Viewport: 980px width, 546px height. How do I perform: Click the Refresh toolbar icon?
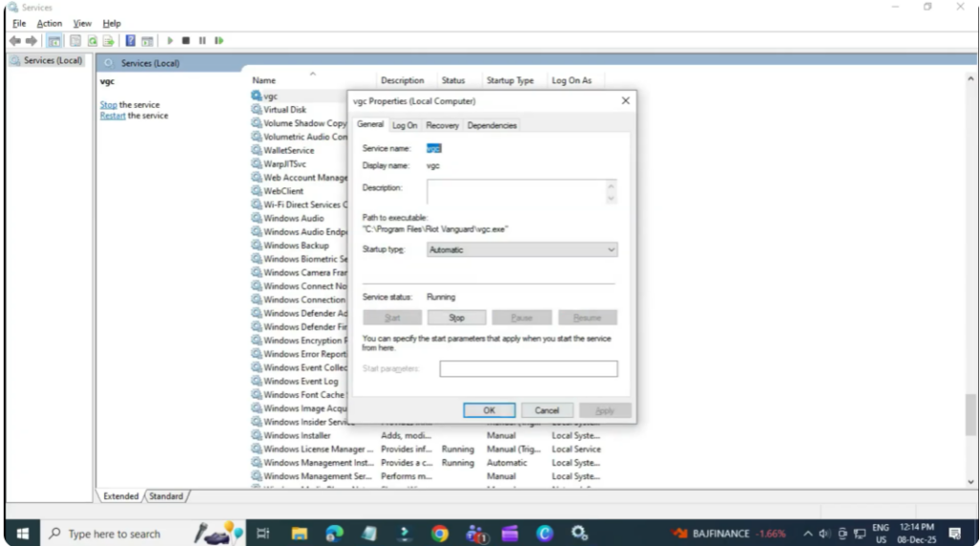[92, 40]
